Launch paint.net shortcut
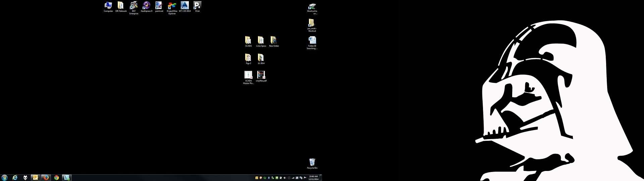Image resolution: width=644 pixels, height=181 pixels. tap(159, 7)
